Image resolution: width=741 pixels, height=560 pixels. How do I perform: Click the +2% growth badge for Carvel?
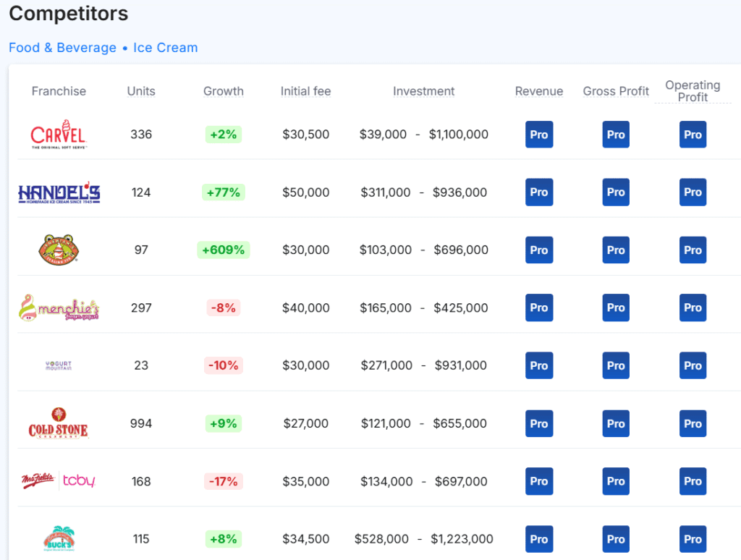[224, 134]
